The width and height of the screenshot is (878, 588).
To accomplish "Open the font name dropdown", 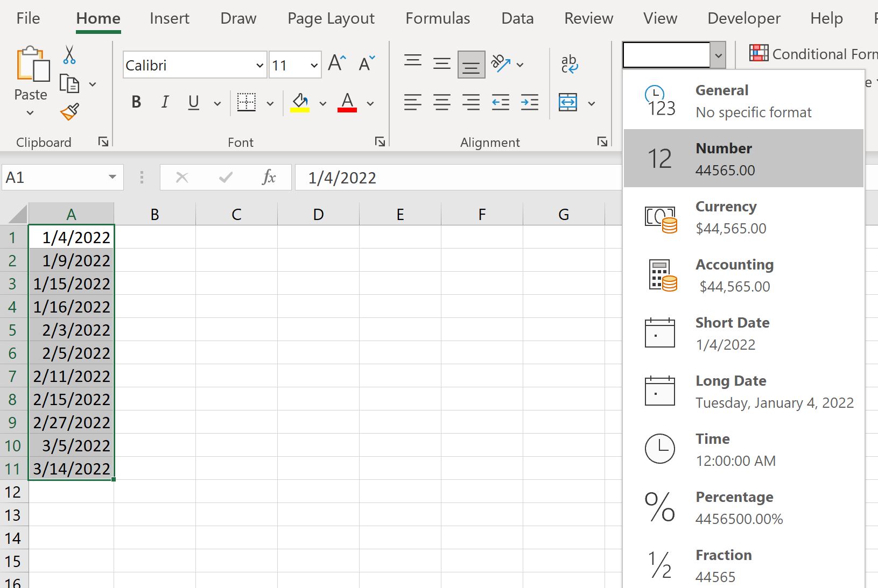I will pyautogui.click(x=259, y=65).
